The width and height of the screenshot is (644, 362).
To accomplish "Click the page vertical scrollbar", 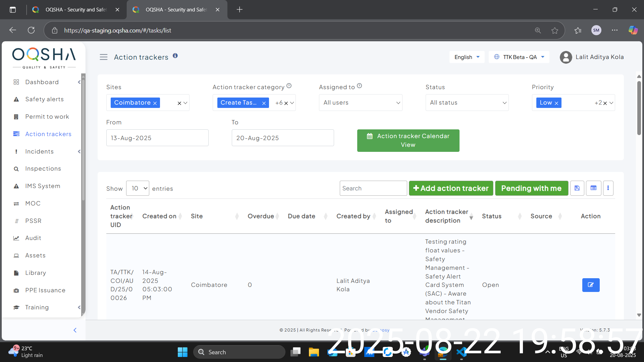I will coord(639,107).
